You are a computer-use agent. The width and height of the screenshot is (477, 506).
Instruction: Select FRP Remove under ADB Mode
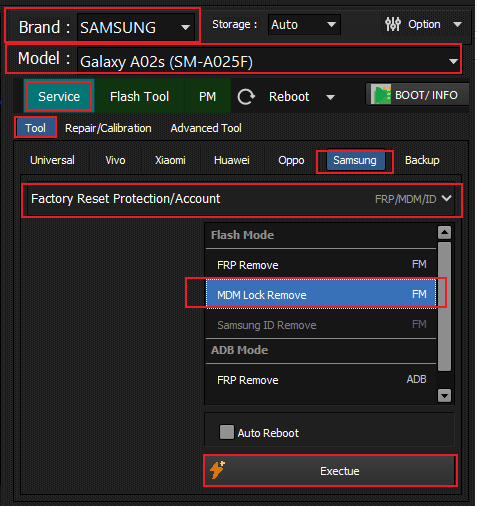pos(321,380)
